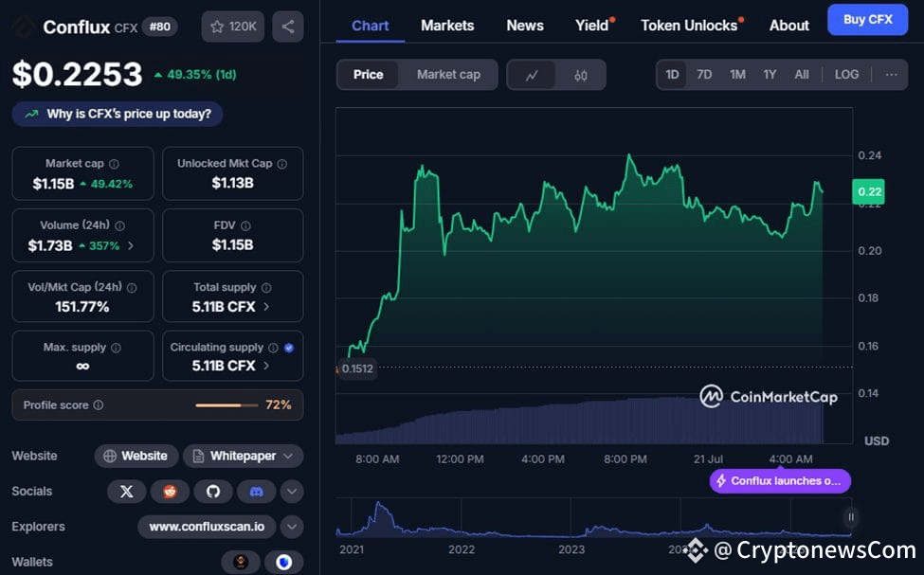Open the Yield tab
This screenshot has height=575, width=924.
click(x=592, y=26)
